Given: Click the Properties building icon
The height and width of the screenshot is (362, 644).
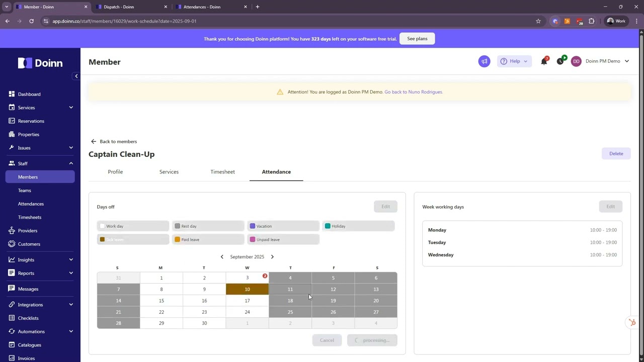Looking at the screenshot, I should point(12,134).
